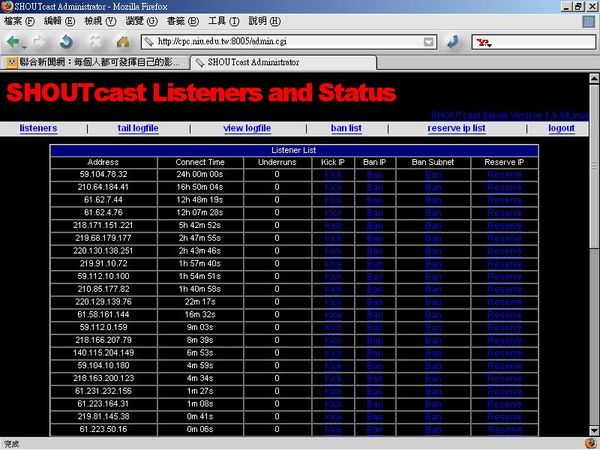The image size is (600, 450).
Task: Click the Firefox icon in status bar
Action: [591, 443]
